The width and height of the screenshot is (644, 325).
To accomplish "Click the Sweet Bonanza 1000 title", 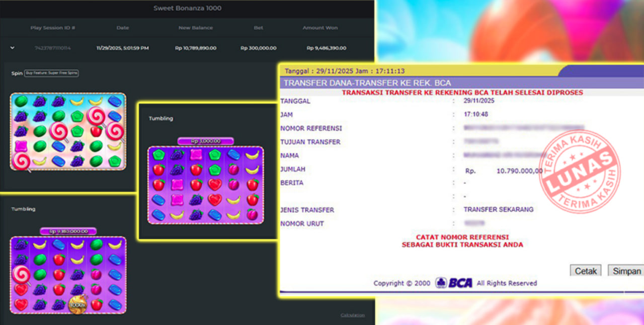I will click(187, 8).
